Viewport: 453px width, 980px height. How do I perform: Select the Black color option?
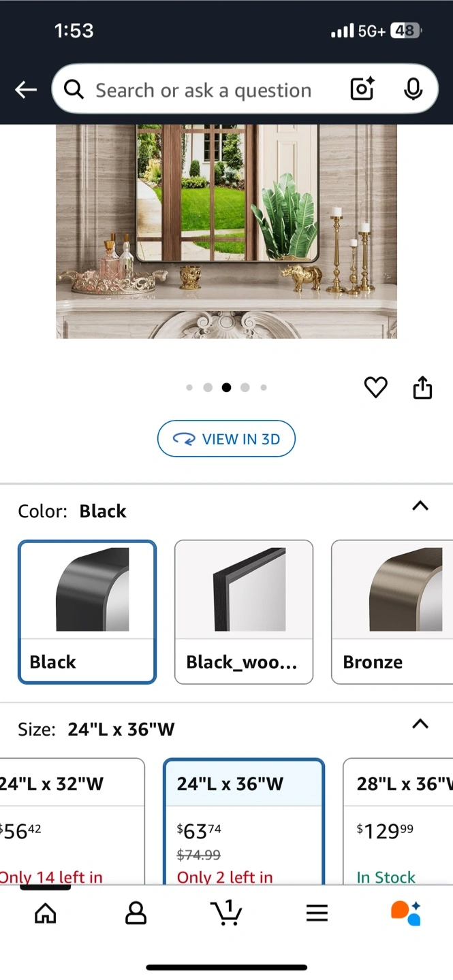click(87, 612)
